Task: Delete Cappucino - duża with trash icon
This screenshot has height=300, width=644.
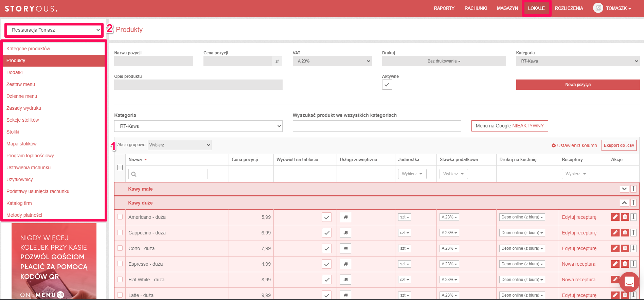Action: tap(625, 233)
